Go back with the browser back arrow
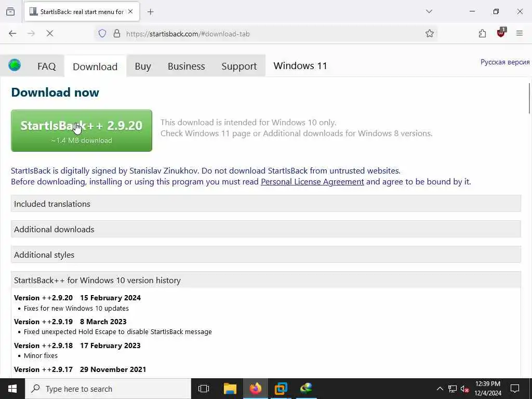532x399 pixels. (x=12, y=33)
